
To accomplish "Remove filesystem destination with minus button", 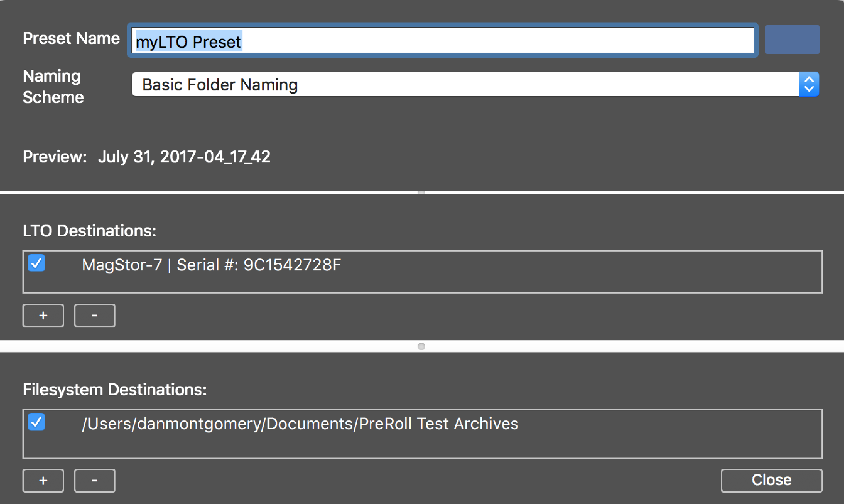I will [x=95, y=481].
